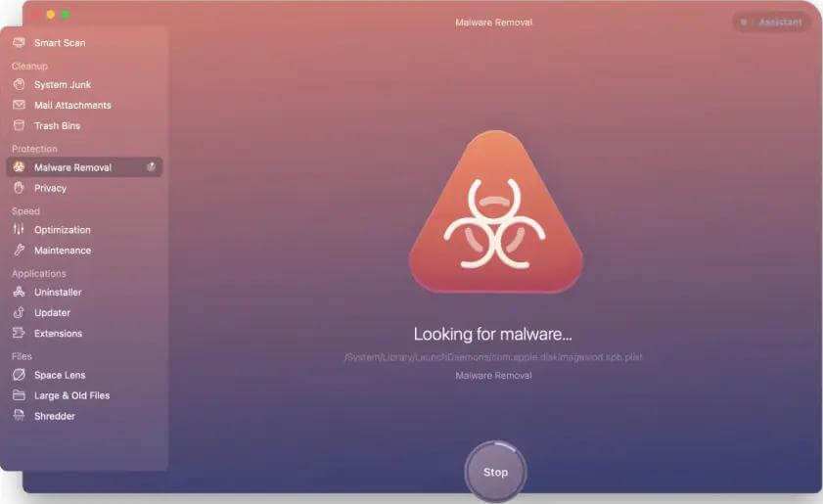This screenshot has height=504, width=823.
Task: Open the Uninstaller module icon
Action: tap(19, 293)
